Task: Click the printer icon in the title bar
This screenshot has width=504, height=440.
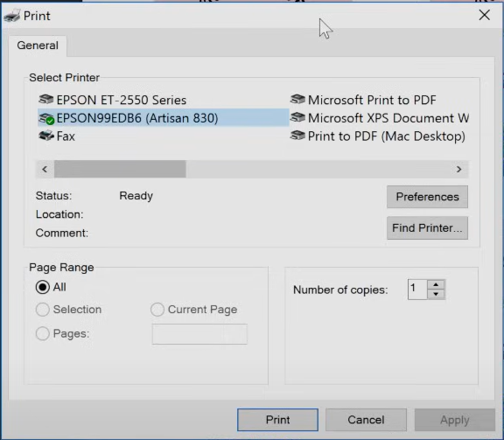Action: (x=12, y=16)
